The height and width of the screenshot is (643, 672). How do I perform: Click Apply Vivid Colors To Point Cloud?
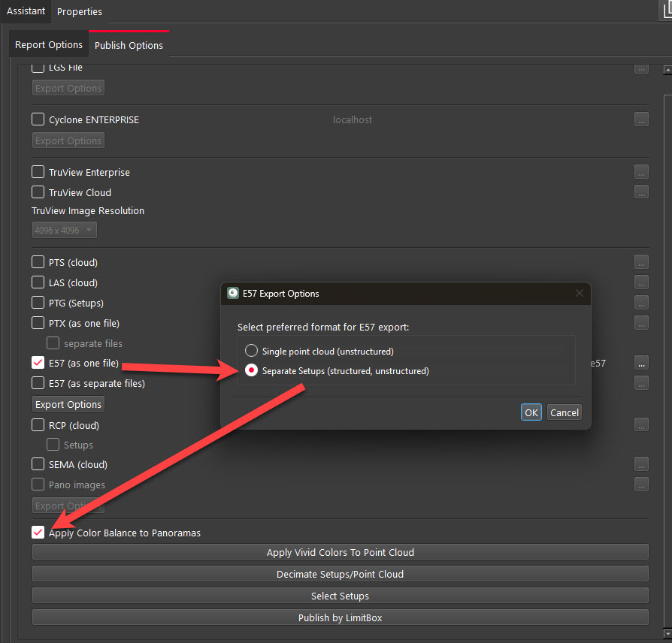click(x=340, y=551)
